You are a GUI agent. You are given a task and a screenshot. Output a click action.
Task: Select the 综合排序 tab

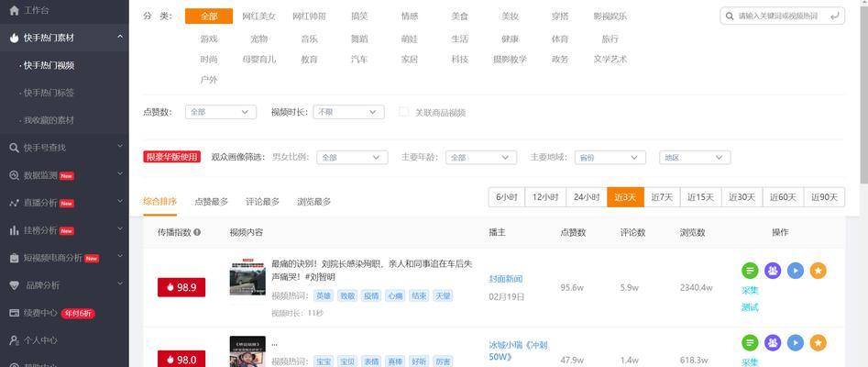[x=160, y=201]
